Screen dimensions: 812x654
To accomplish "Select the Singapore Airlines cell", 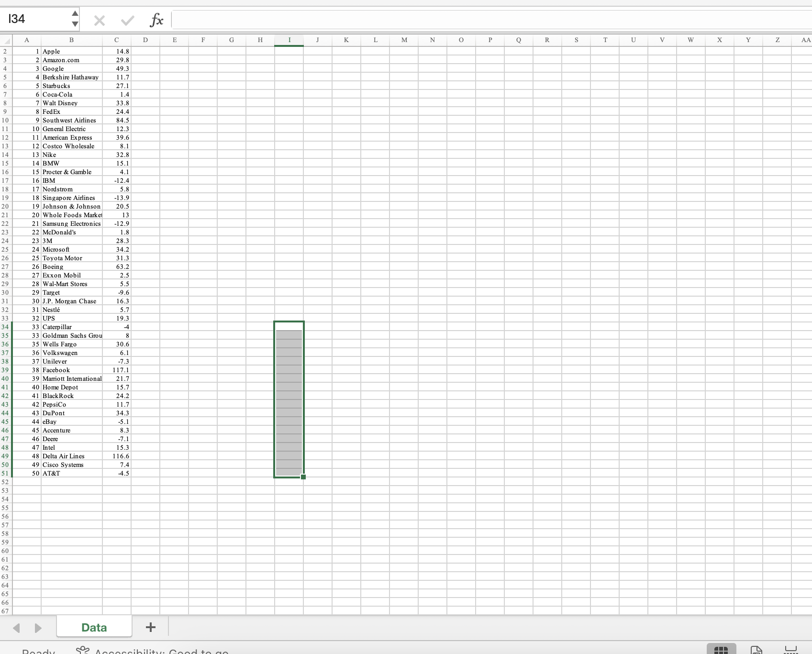I will pyautogui.click(x=72, y=198).
